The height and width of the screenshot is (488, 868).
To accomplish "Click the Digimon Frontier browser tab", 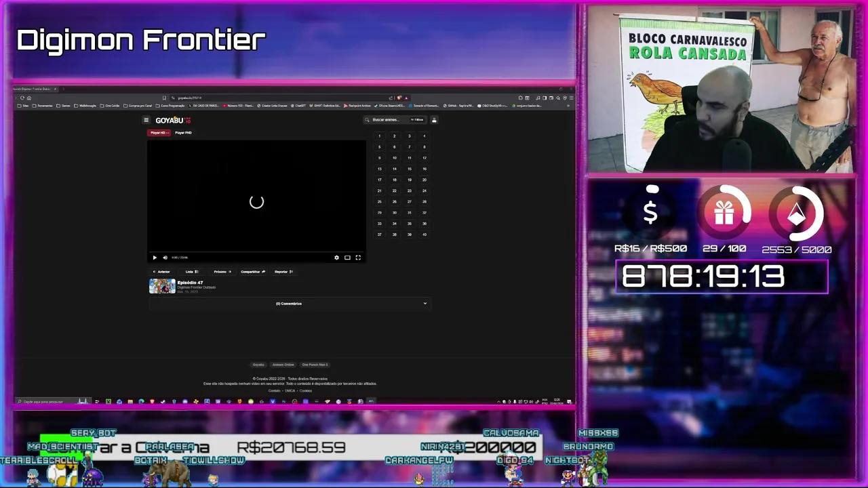I will point(34,89).
